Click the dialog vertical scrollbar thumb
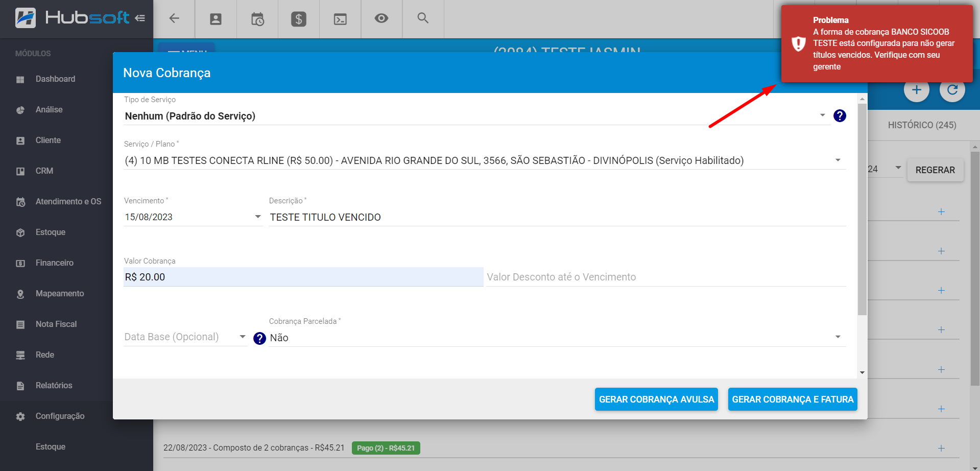980x471 pixels. point(862,209)
